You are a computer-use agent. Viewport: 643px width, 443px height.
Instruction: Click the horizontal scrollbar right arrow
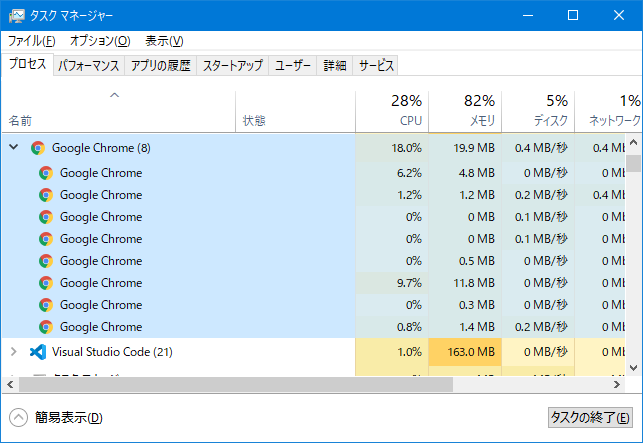[617, 384]
